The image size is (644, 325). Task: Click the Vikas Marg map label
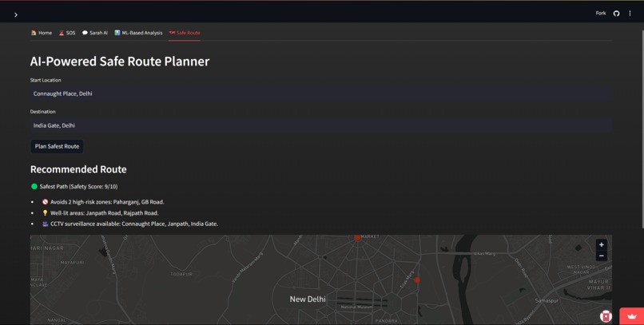pyautogui.click(x=484, y=254)
